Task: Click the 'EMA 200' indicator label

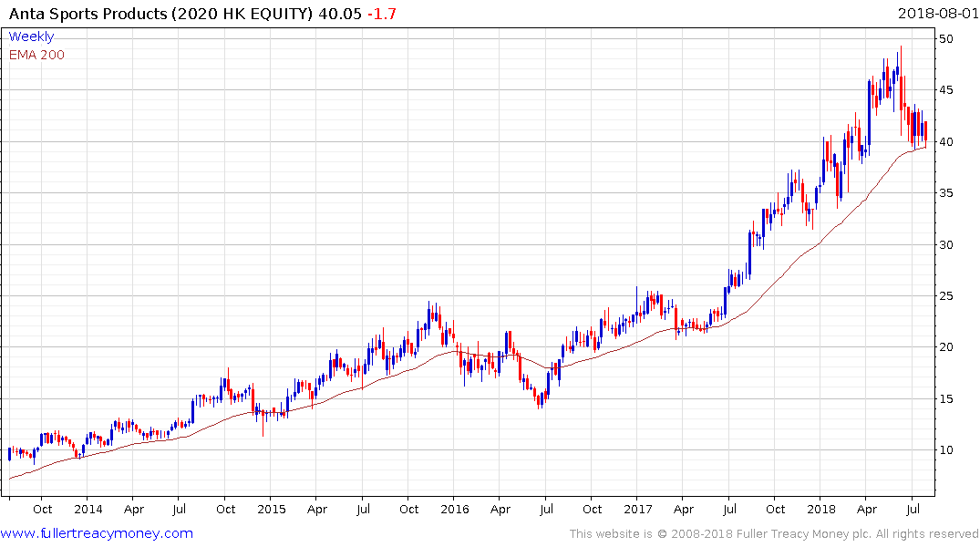Action: 36,55
